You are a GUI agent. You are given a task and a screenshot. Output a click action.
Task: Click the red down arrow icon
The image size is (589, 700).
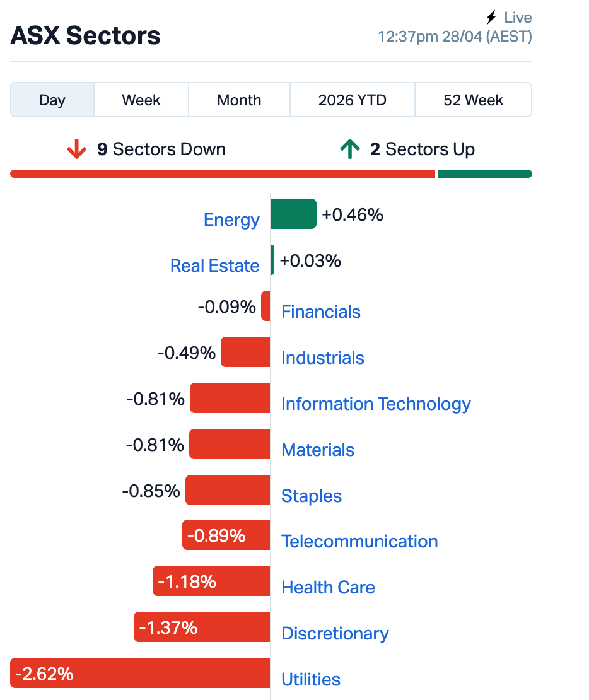(x=76, y=149)
